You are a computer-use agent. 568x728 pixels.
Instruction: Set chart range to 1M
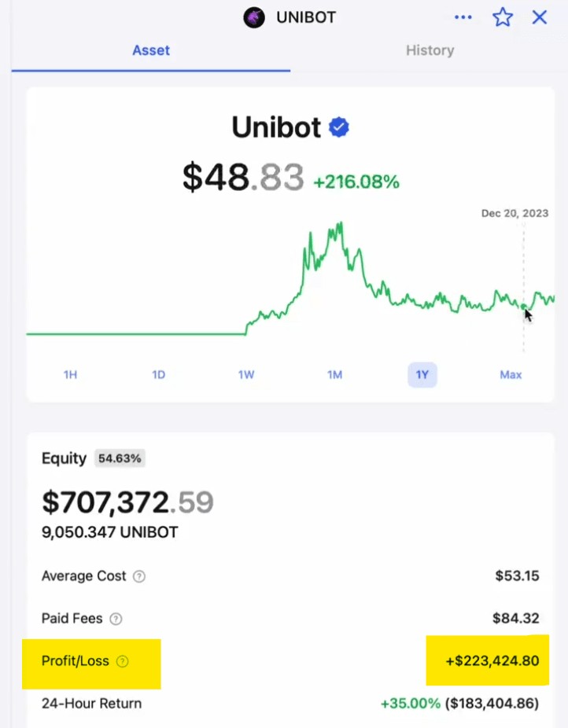pyautogui.click(x=334, y=375)
